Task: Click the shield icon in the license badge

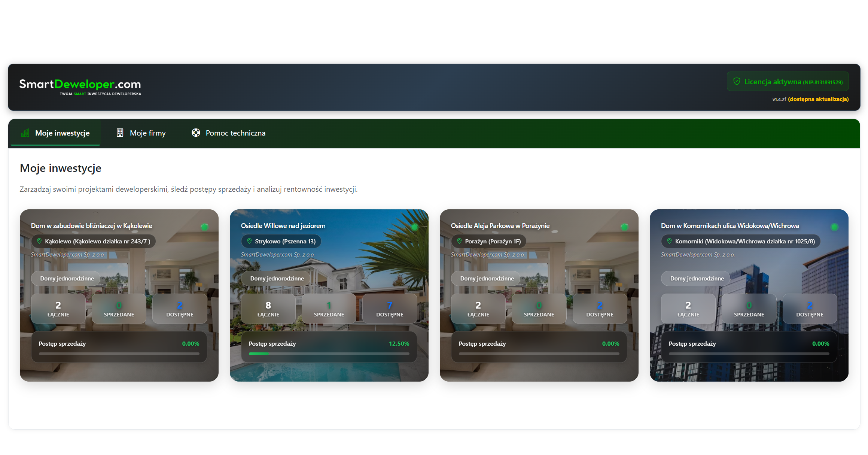Action: (736, 82)
